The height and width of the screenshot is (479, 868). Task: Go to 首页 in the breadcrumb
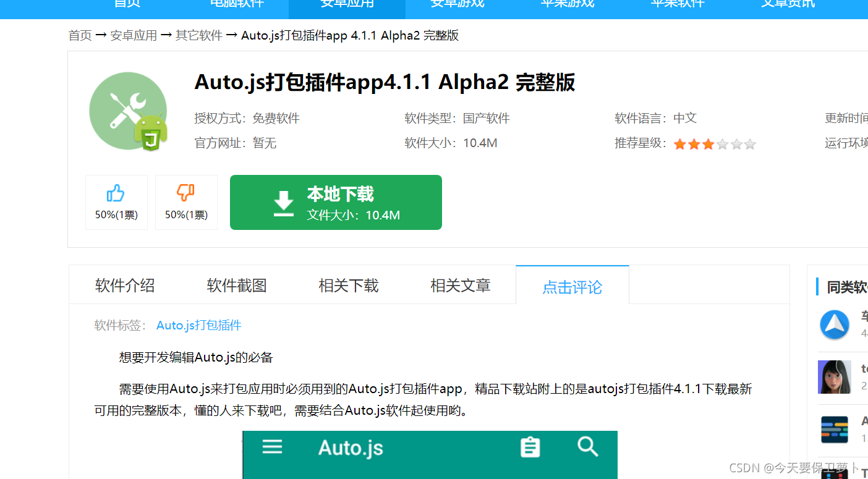[x=80, y=35]
